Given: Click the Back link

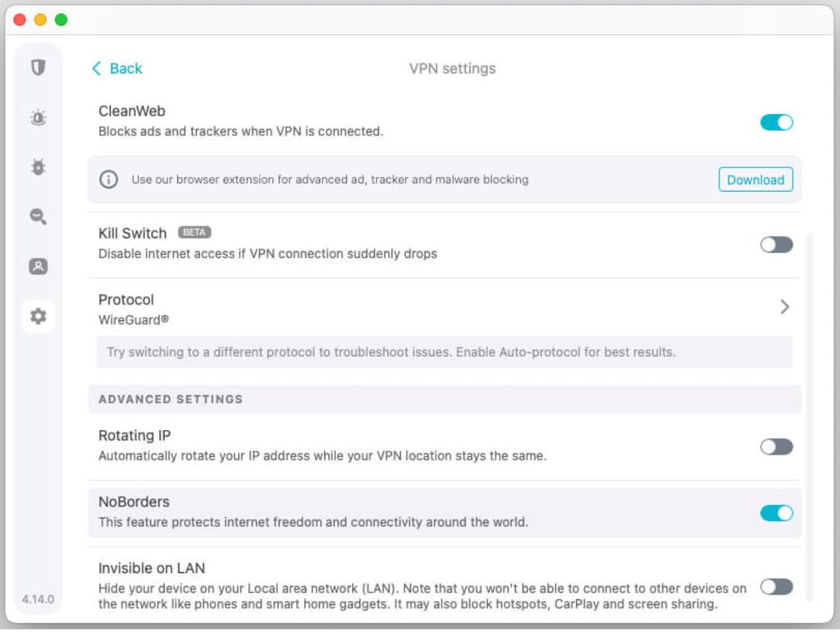Looking at the screenshot, I should pos(117,68).
